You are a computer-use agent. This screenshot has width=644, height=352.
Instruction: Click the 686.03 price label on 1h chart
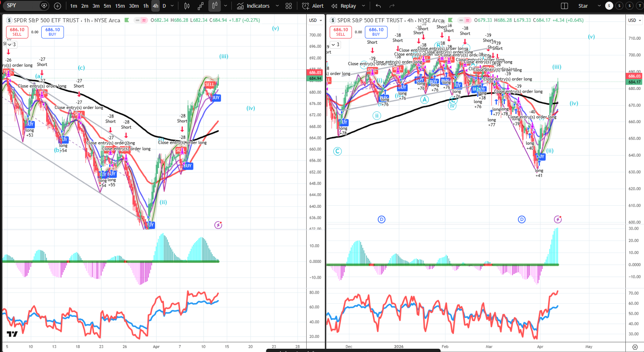pyautogui.click(x=315, y=73)
